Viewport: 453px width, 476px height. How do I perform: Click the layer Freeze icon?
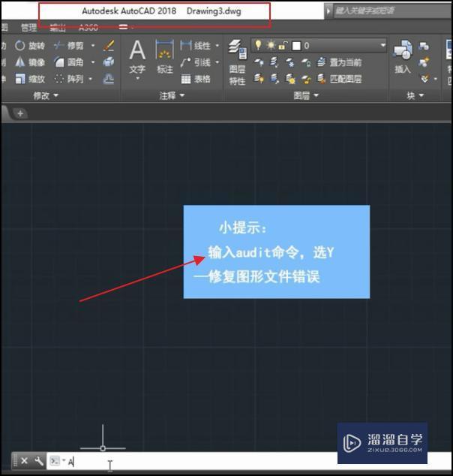pos(290,62)
